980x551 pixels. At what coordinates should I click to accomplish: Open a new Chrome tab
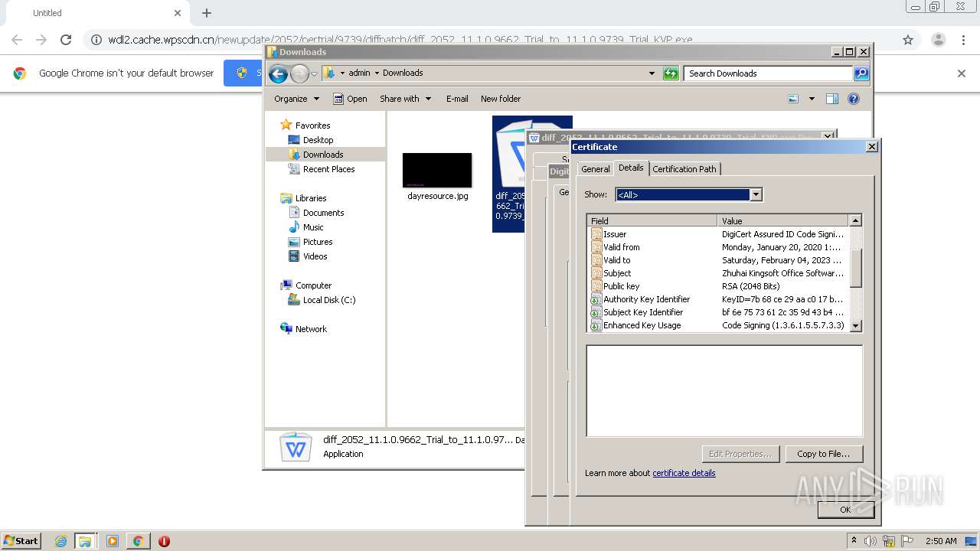[x=207, y=13]
